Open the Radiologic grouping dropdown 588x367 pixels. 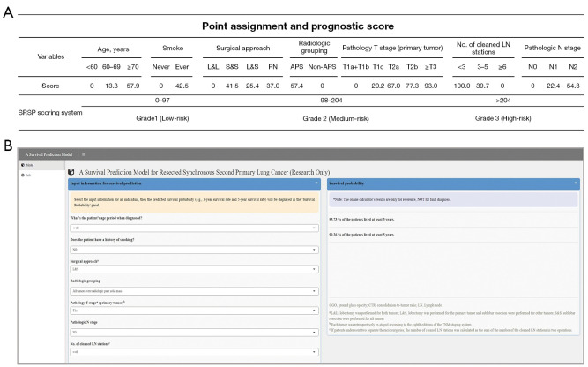point(194,291)
